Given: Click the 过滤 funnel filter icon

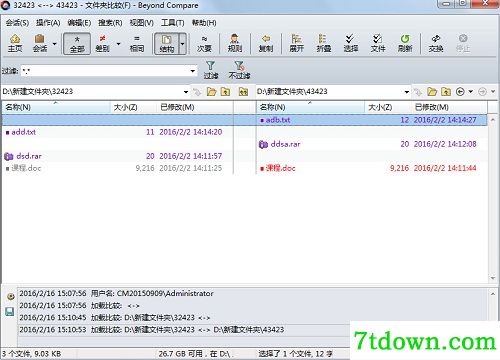Looking at the screenshot, I should pos(211,70).
